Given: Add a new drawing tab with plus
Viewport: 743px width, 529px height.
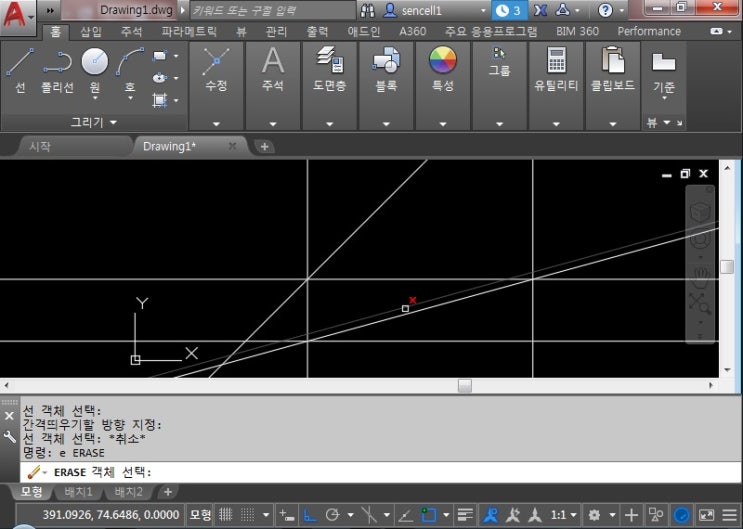Looking at the screenshot, I should click(x=264, y=147).
